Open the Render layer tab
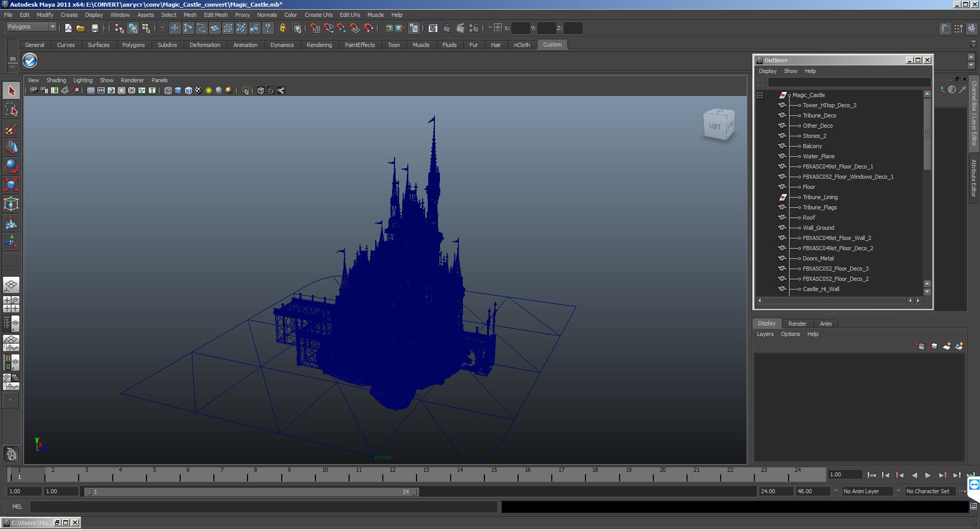This screenshot has width=980, height=531. click(x=797, y=324)
